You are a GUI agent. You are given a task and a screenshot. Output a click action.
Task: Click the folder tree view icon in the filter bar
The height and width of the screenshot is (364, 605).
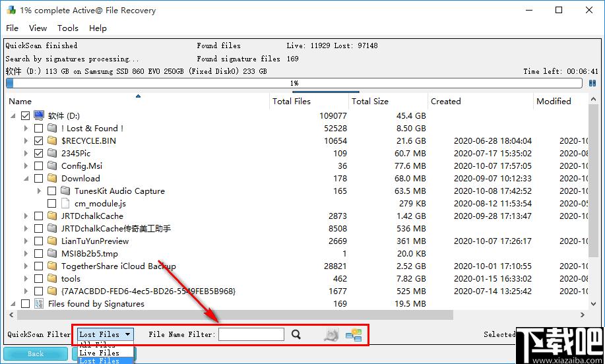tap(354, 335)
